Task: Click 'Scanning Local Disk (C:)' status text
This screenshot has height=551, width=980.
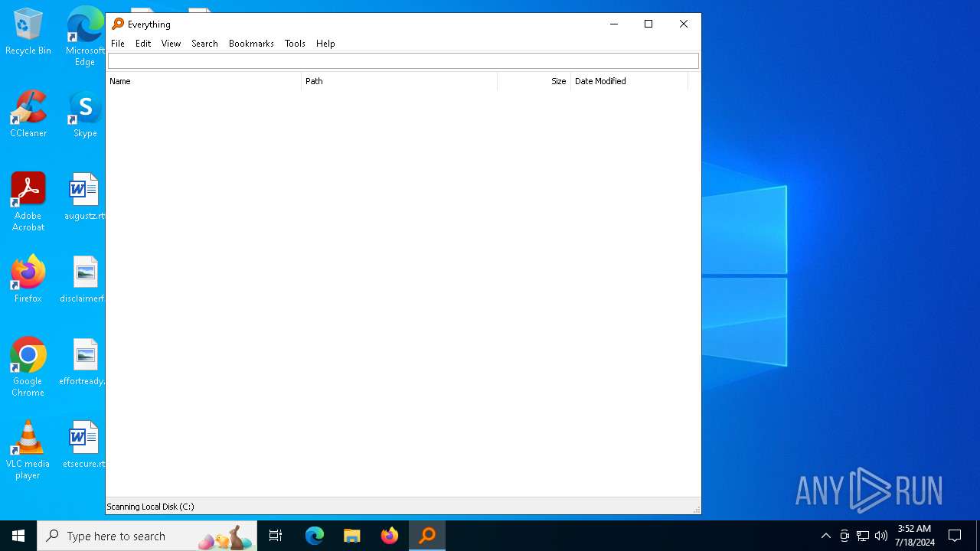Action: 150,507
